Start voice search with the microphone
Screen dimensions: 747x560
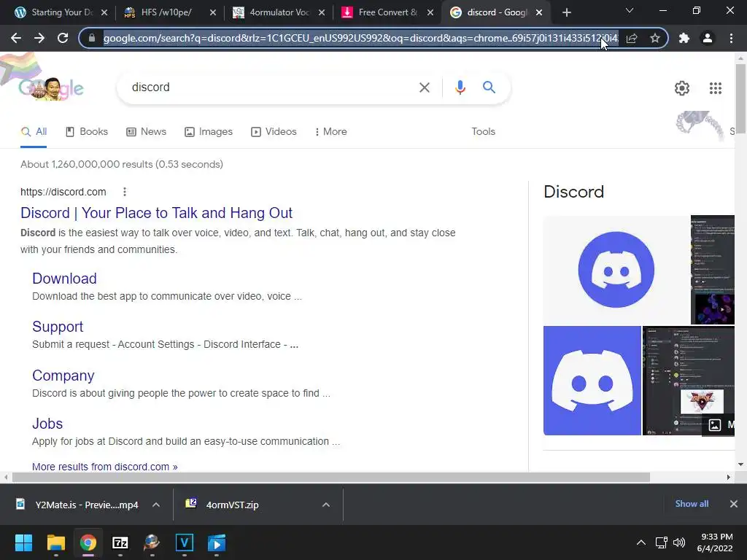(460, 87)
